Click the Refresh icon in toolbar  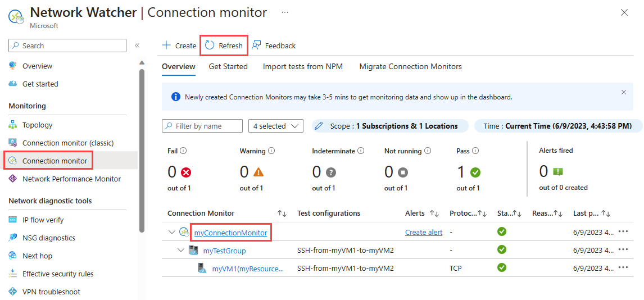pyautogui.click(x=210, y=46)
